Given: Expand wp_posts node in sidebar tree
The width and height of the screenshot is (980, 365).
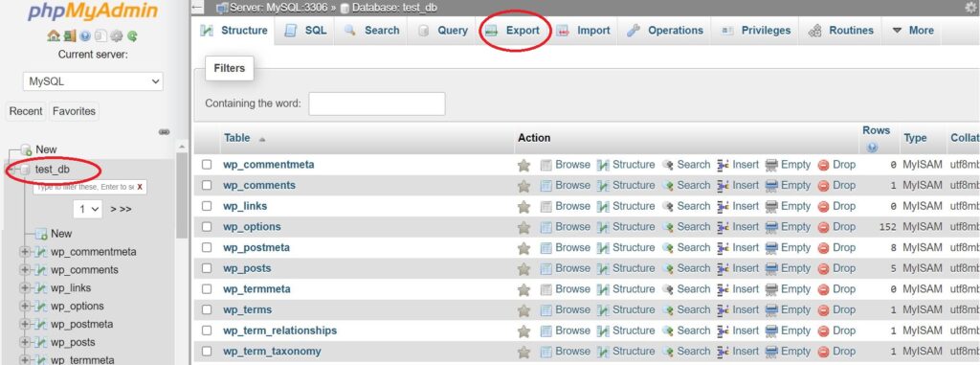Looking at the screenshot, I should coord(25,342).
